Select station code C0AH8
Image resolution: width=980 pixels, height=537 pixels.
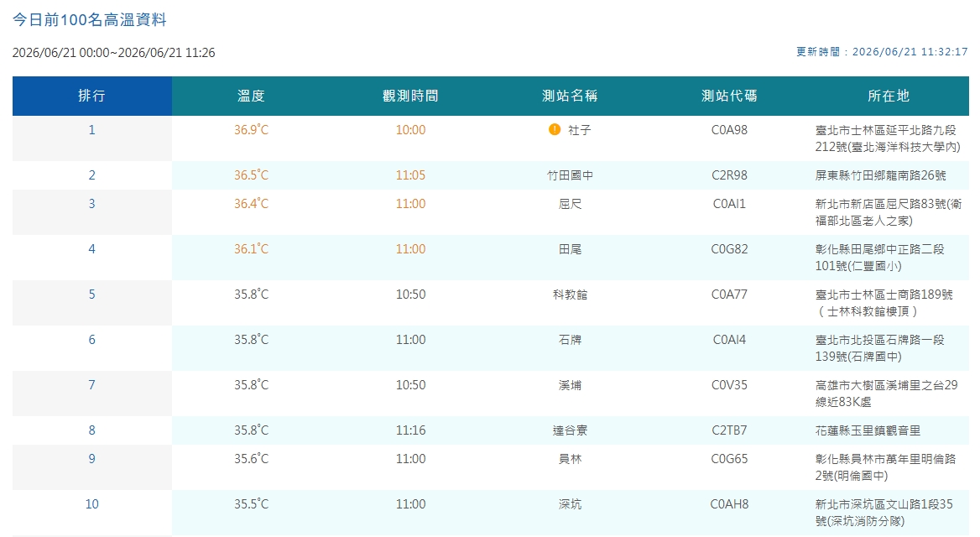729,504
